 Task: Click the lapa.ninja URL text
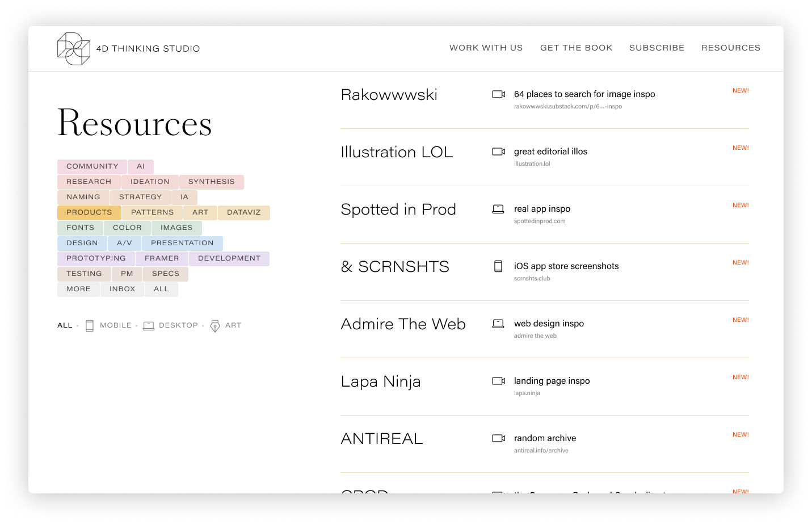pos(527,393)
